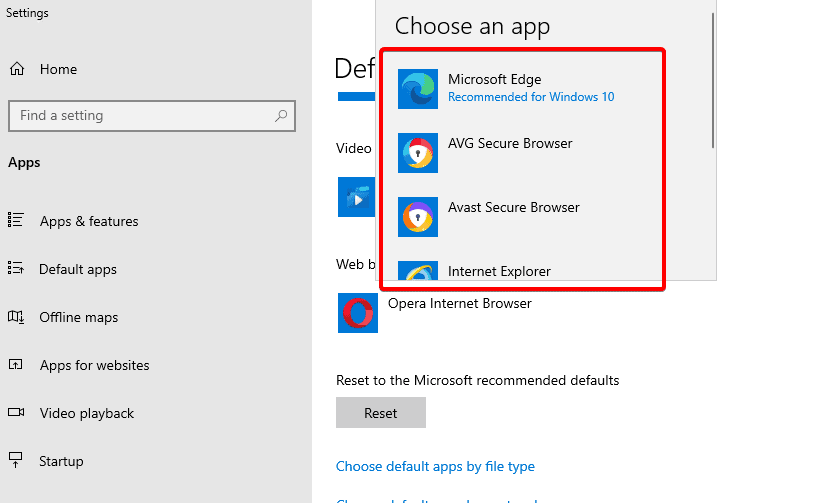
Task: Click the search magnifier icon
Action: tap(281, 116)
